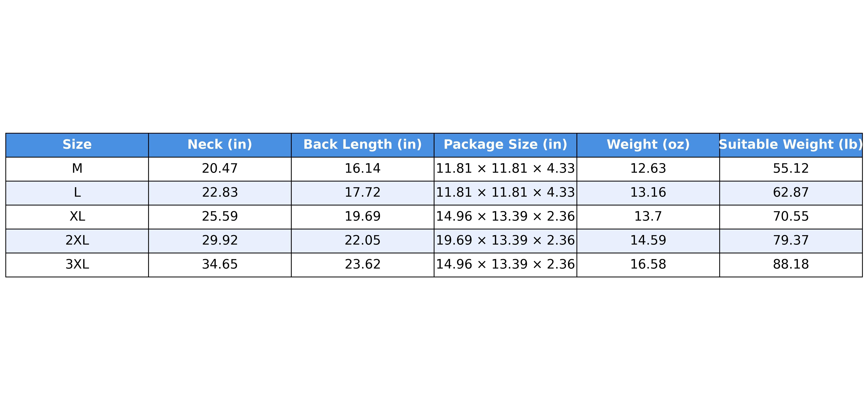Click suitable weight value 62.87
The image size is (868, 410).
pyautogui.click(x=791, y=193)
